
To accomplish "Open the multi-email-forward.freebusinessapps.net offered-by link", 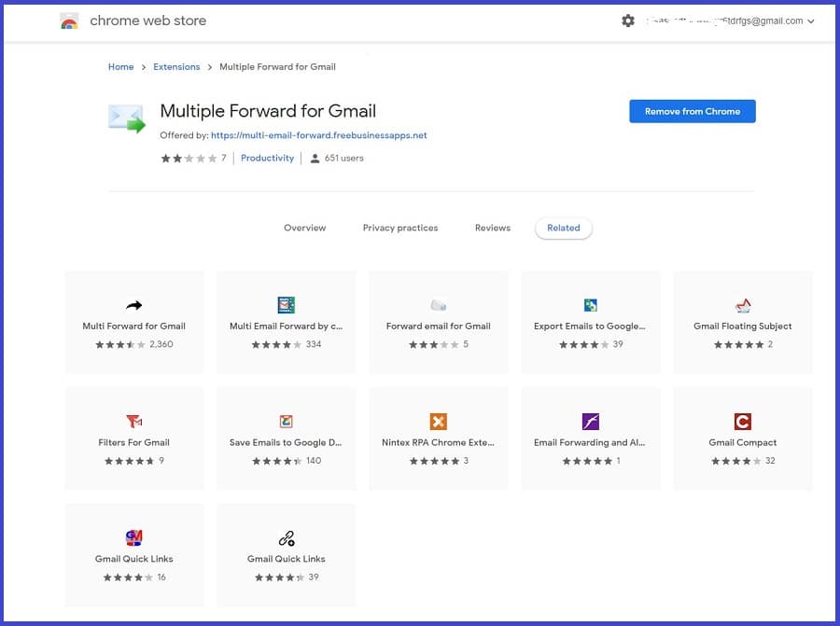I will [x=319, y=135].
